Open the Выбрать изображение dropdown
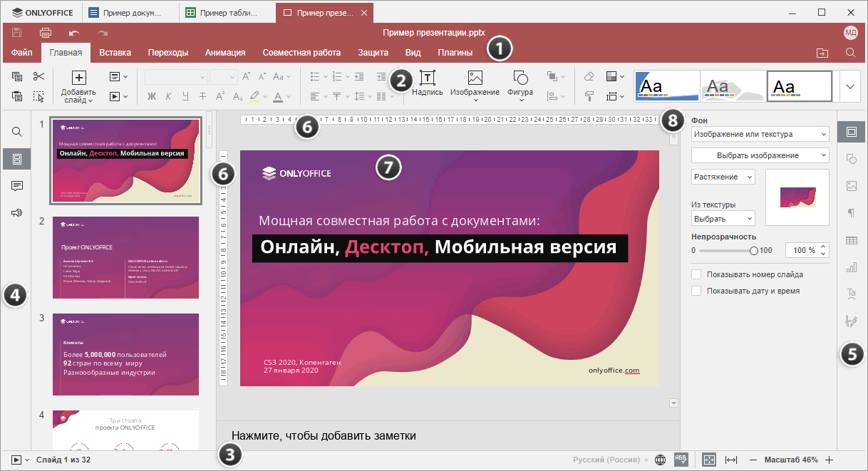This screenshot has width=868, height=471. [x=760, y=155]
